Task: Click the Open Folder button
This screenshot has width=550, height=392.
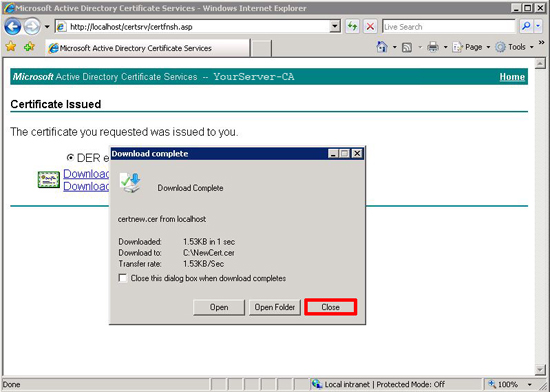Action: coord(275,307)
